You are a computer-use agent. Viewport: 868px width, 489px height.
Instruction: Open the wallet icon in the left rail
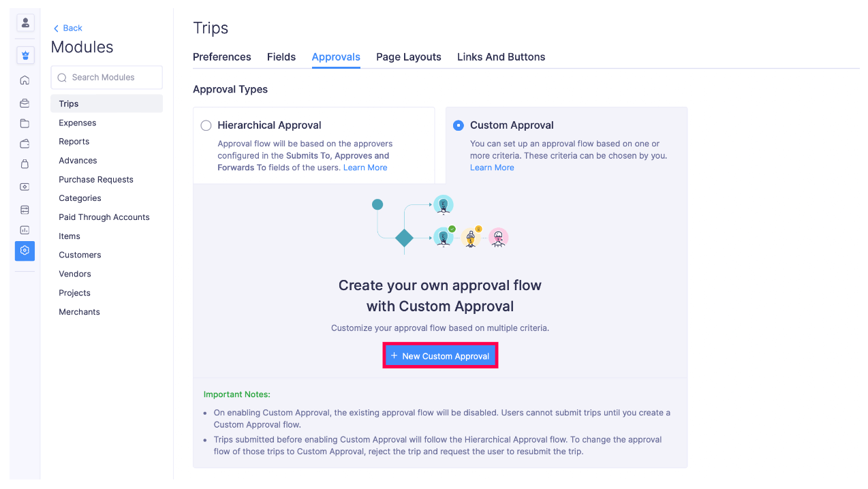pos(25,142)
